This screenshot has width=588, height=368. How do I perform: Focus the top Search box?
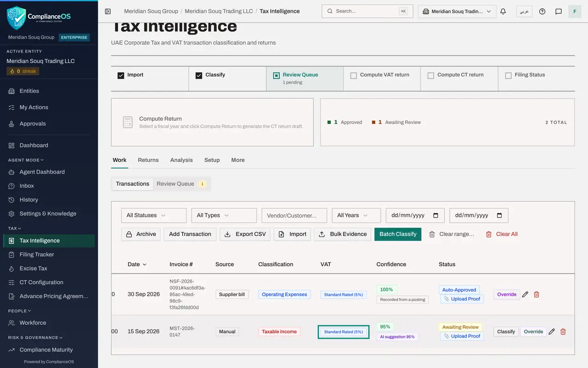click(x=367, y=11)
